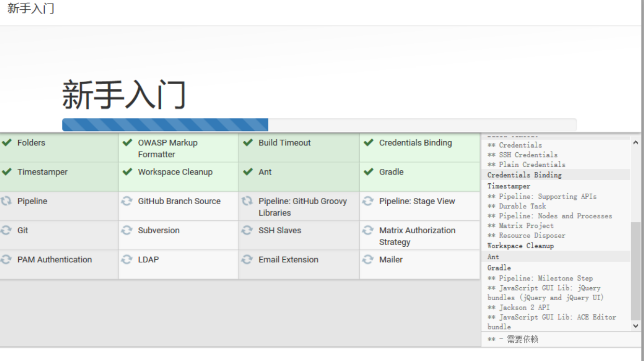Click the Matrix Authorization Strategy plugin name
The width and height of the screenshot is (644, 361).
click(417, 236)
